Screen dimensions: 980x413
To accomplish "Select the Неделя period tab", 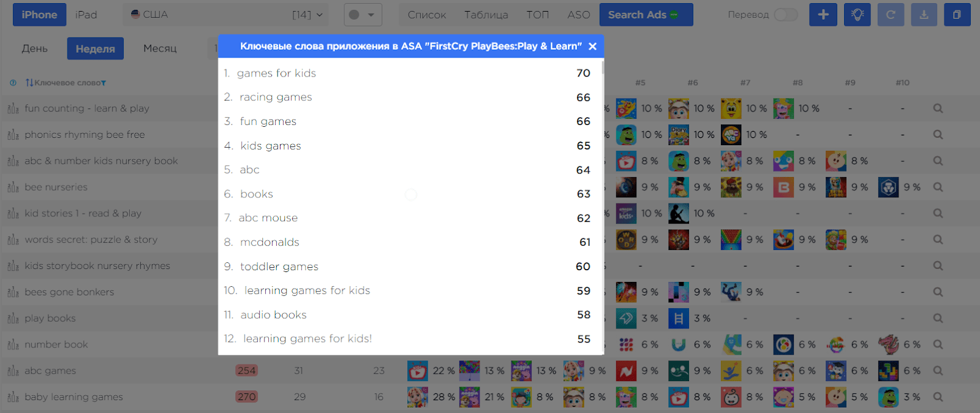I will [x=96, y=48].
